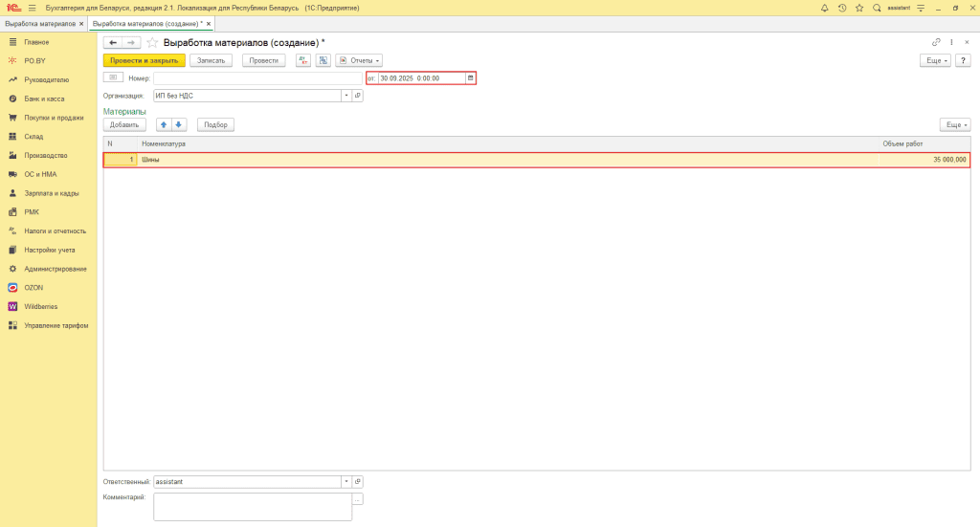Open the notifications bell
The height and width of the screenshot is (527, 980).
point(824,8)
